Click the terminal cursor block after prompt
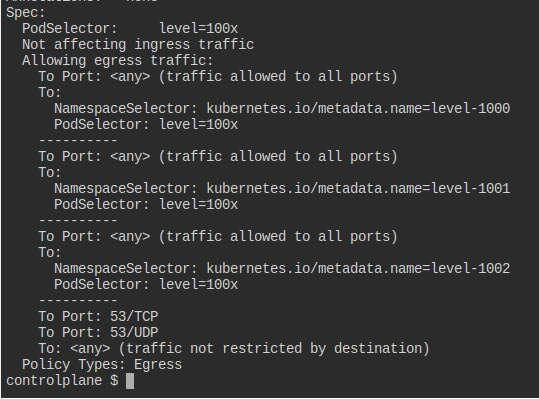539x399 pixels. point(130,381)
